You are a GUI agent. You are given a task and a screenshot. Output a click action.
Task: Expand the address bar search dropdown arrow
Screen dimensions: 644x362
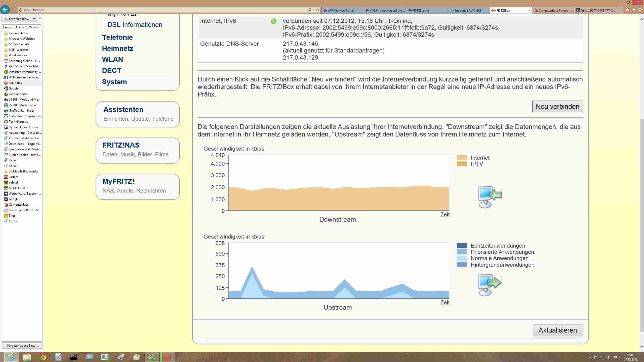point(313,10)
